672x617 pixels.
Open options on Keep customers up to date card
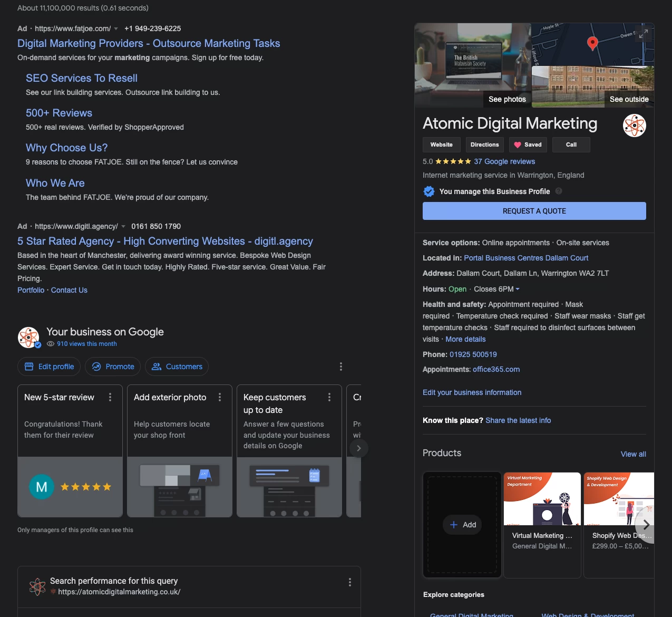[x=329, y=397]
